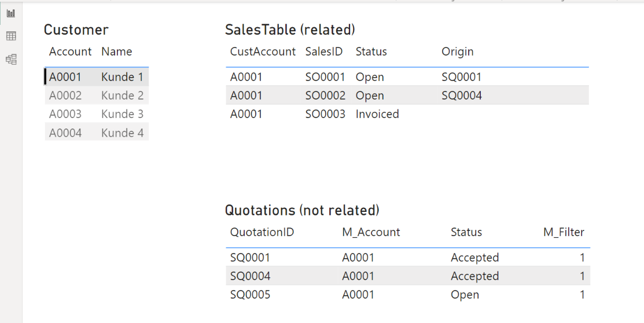This screenshot has height=323, width=644.
Task: Select customer A0002 in Customer table
Action: click(x=65, y=96)
